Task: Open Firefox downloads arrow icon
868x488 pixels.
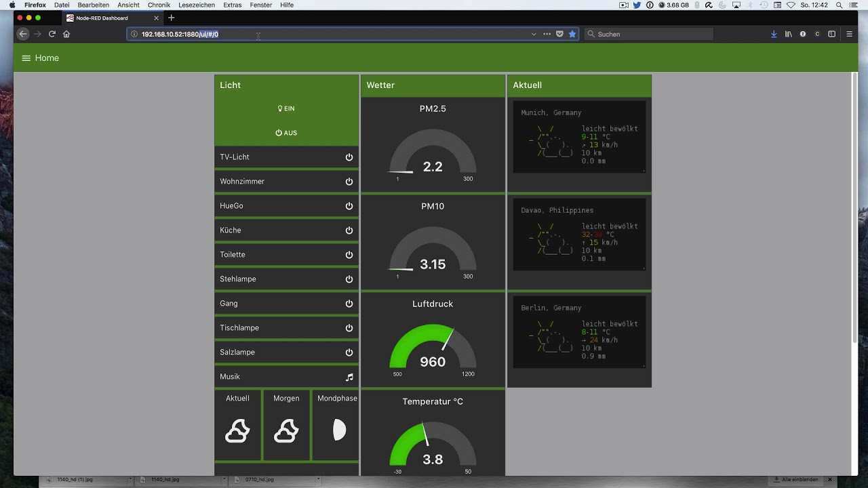Action: [x=774, y=34]
